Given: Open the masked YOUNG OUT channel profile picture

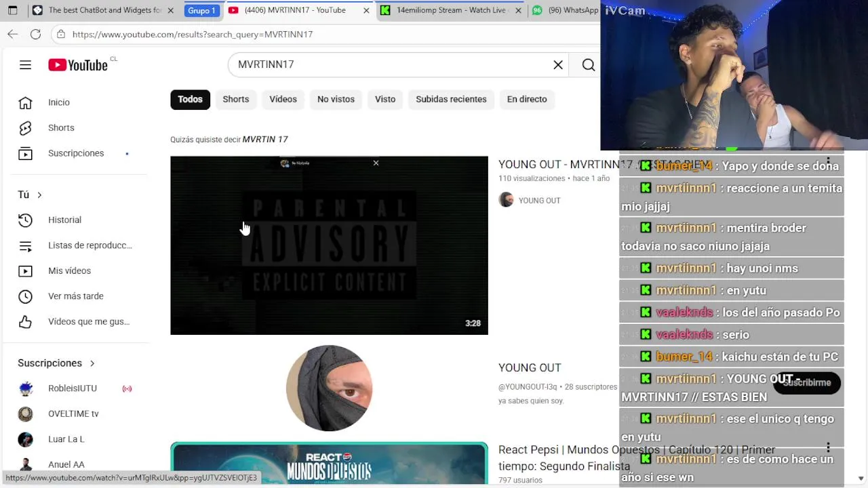Looking at the screenshot, I should pyautogui.click(x=329, y=388).
